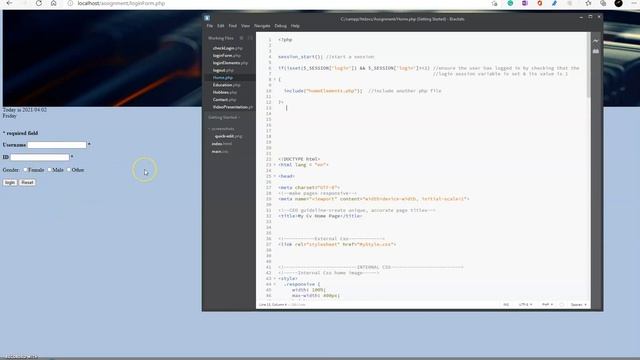Open the browser profile avatar
Viewport: 640px width, 360px height.
618,3
